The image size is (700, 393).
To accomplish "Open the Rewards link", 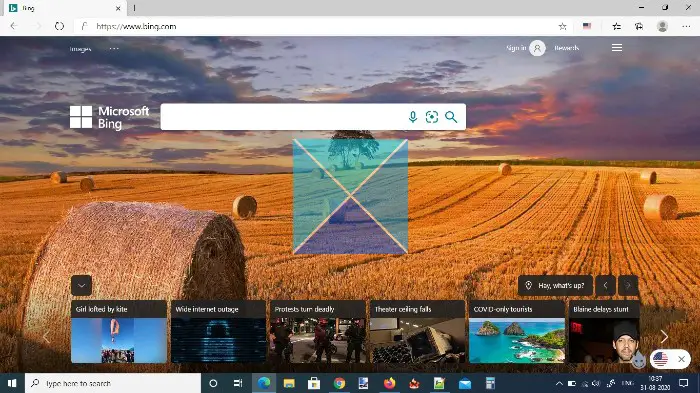I will 567,48.
